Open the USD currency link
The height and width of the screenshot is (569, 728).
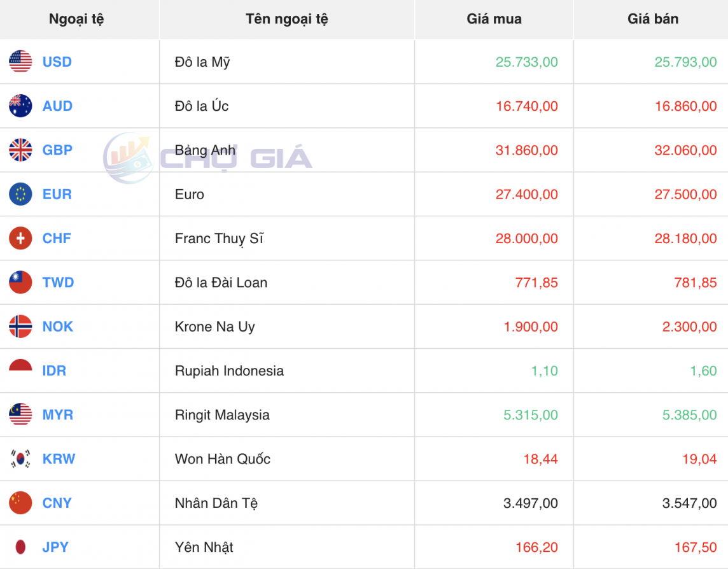57,62
